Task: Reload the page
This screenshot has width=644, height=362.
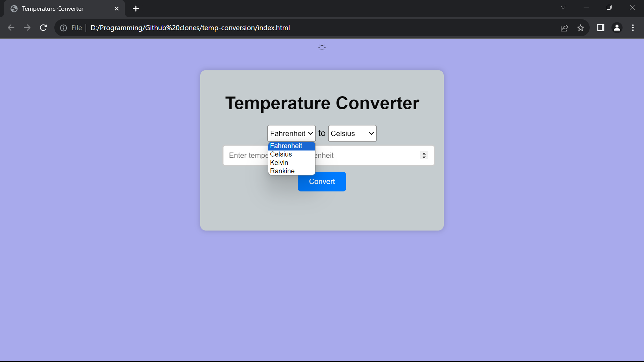Action: tap(43, 28)
